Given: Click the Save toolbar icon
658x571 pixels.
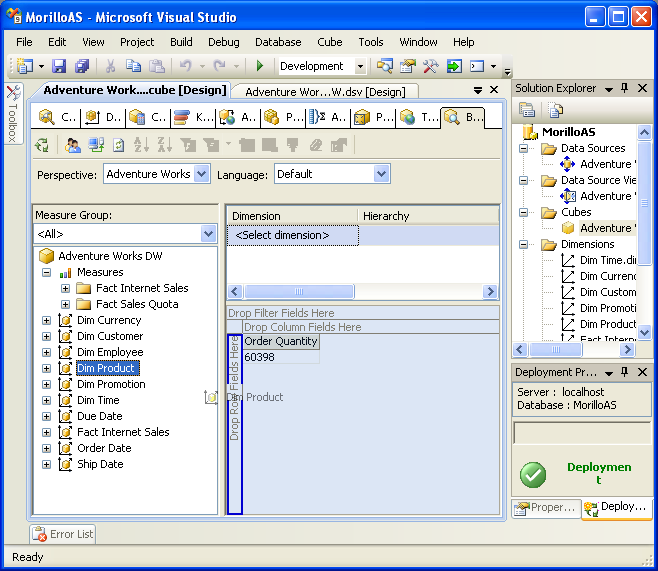Looking at the screenshot, I should pyautogui.click(x=59, y=66).
